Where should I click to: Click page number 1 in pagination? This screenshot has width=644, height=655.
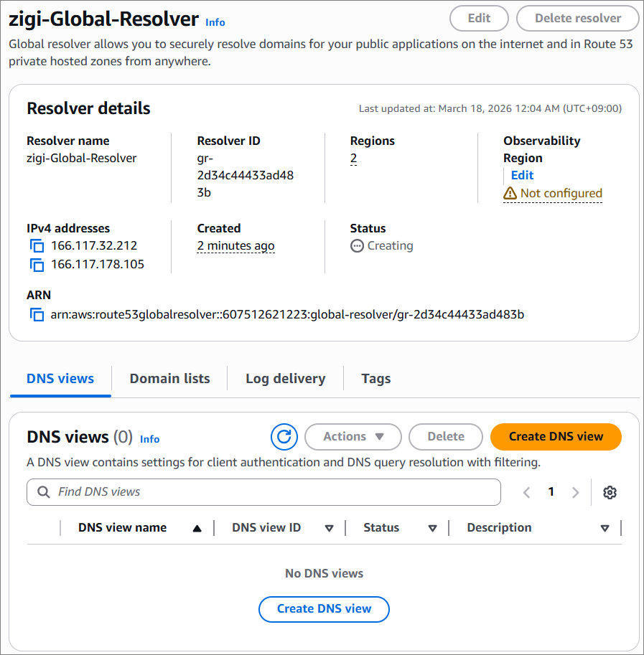[551, 492]
